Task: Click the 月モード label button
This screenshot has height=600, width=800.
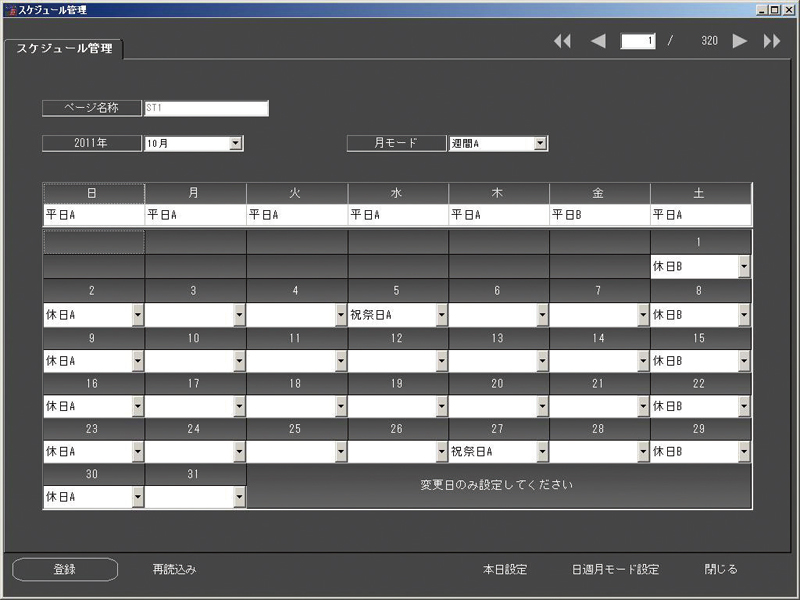Action: point(396,143)
